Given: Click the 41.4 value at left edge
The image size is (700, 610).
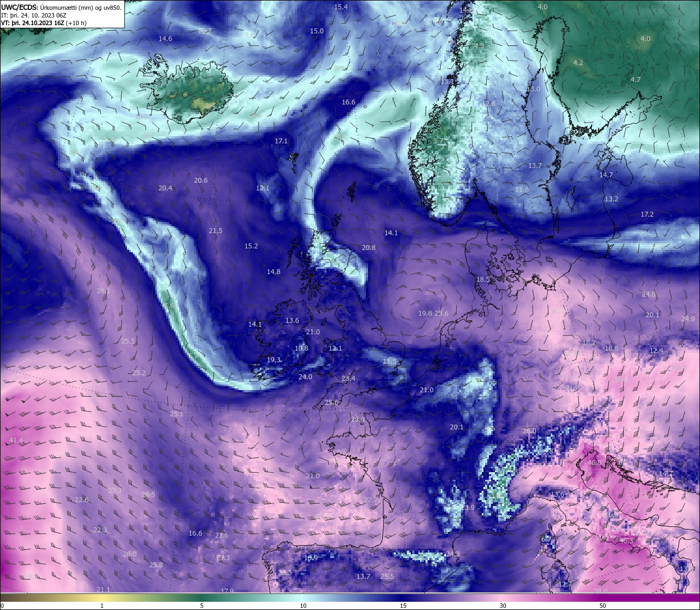Looking at the screenshot, I should pos(16,440).
